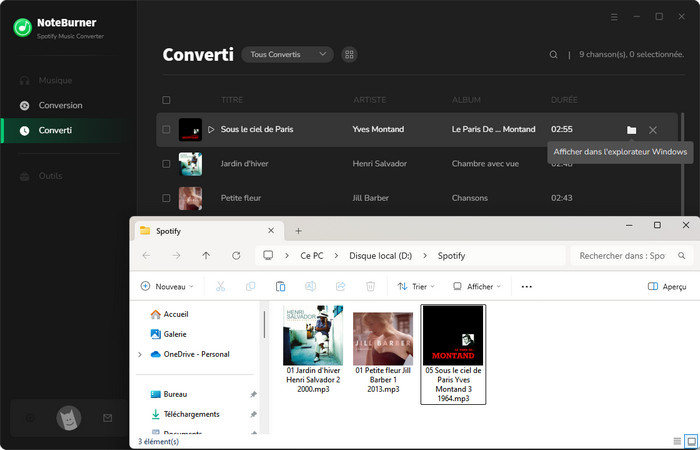Close the Spotify tab in Explorer
This screenshot has width=700, height=450.
[x=271, y=231]
